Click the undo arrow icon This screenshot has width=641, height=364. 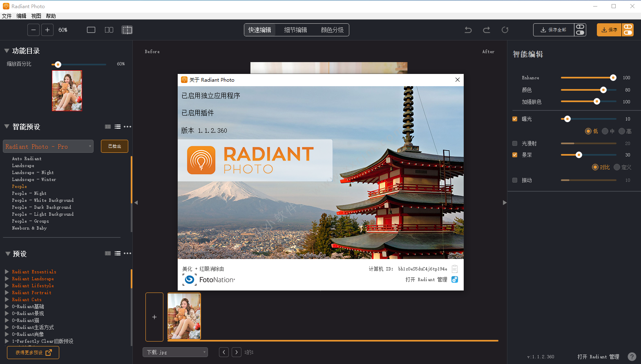(468, 30)
